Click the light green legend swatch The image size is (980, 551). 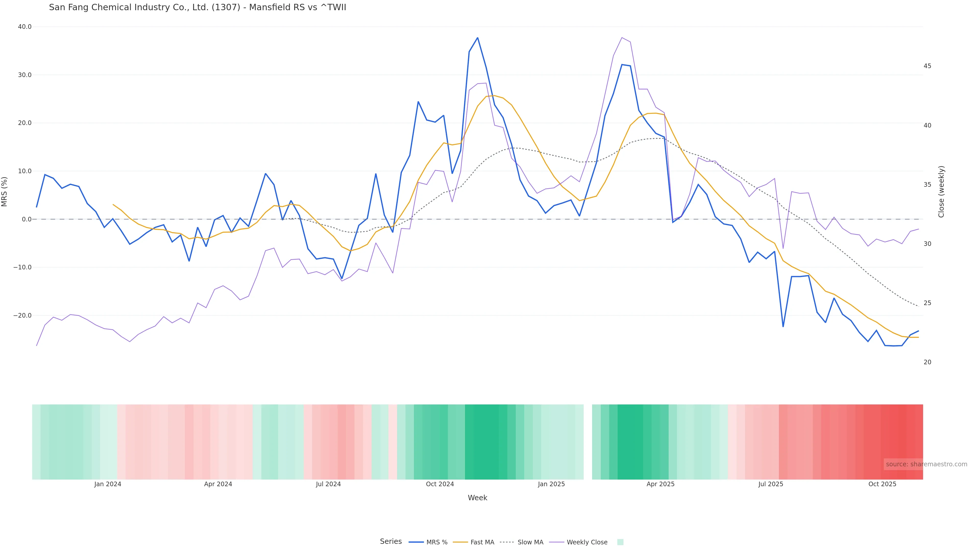tap(620, 542)
